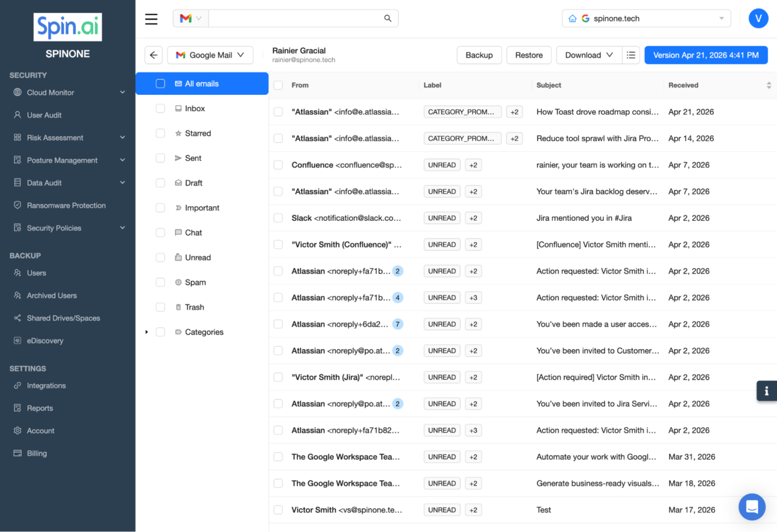Select checkbox for Confluence email row
Viewport: 777px width, 532px height.
[278, 165]
